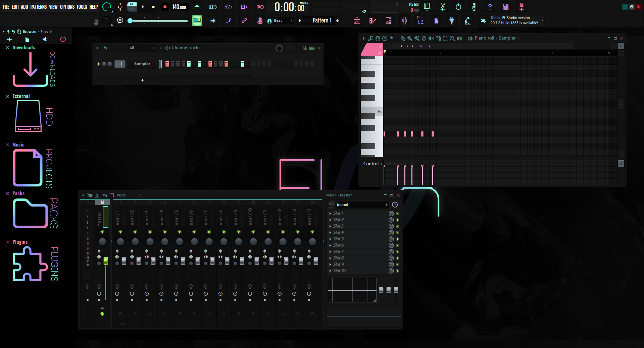Add a channel with Channel rack plus
Image resolution: width=644 pixels, height=348 pixels.
pos(143,80)
